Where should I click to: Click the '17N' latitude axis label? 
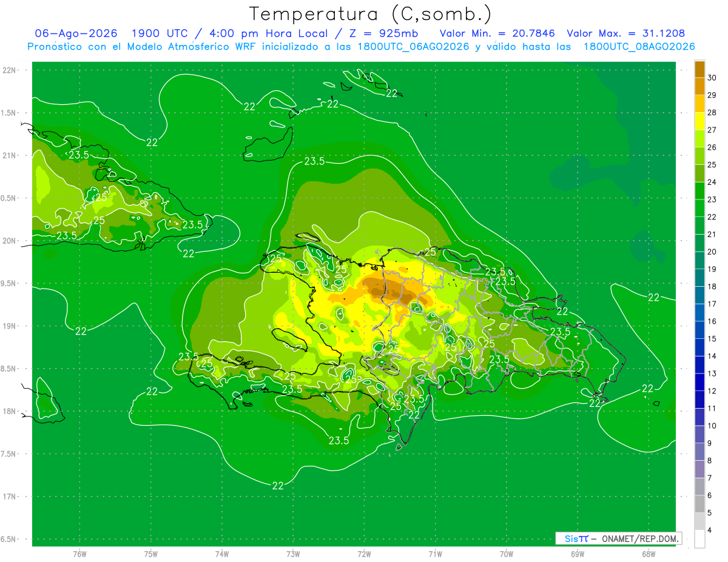[9, 497]
